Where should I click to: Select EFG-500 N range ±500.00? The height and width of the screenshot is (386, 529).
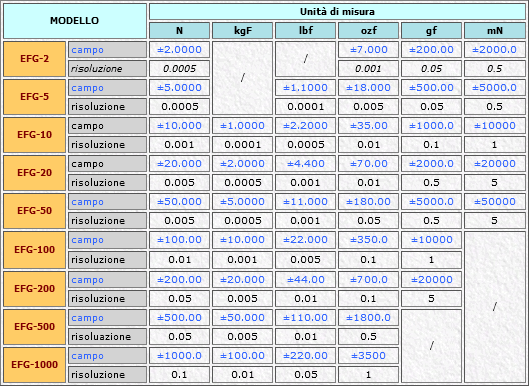179,318
